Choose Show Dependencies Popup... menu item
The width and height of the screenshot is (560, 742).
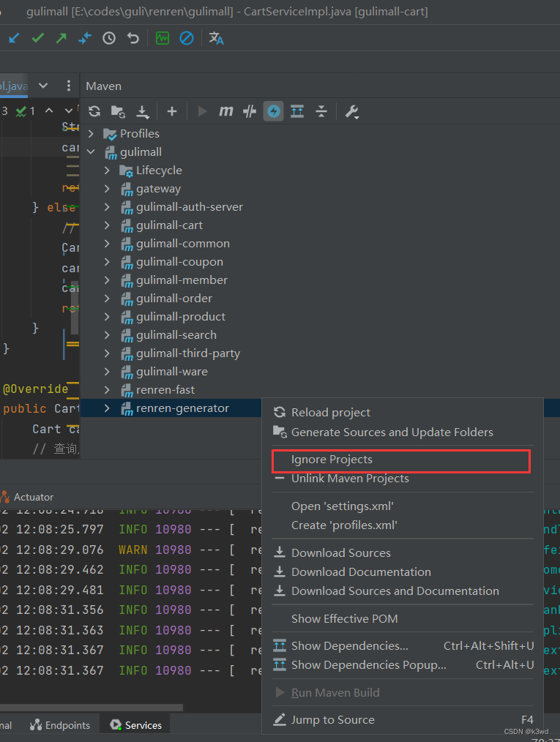pos(403,665)
